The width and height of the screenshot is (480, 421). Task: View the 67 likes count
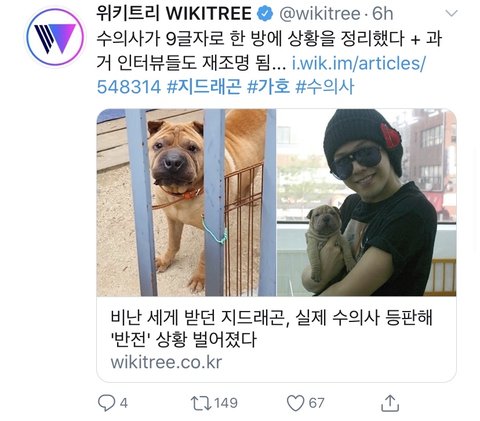pyautogui.click(x=316, y=403)
